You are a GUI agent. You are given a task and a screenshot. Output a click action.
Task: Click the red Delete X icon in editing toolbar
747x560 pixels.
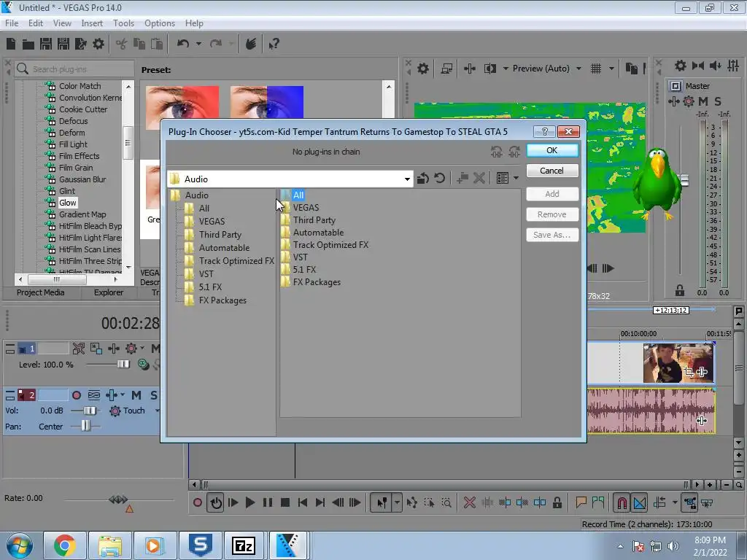pos(469,502)
